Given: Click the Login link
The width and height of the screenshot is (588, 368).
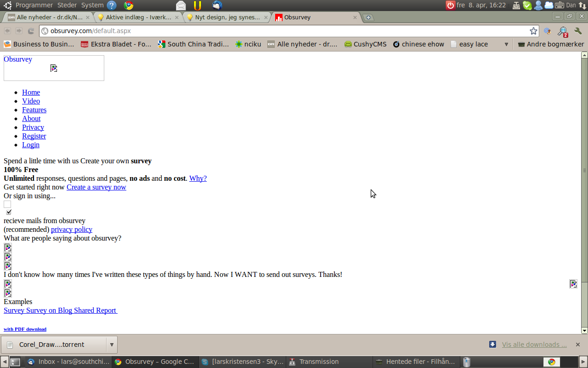Looking at the screenshot, I should [31, 145].
